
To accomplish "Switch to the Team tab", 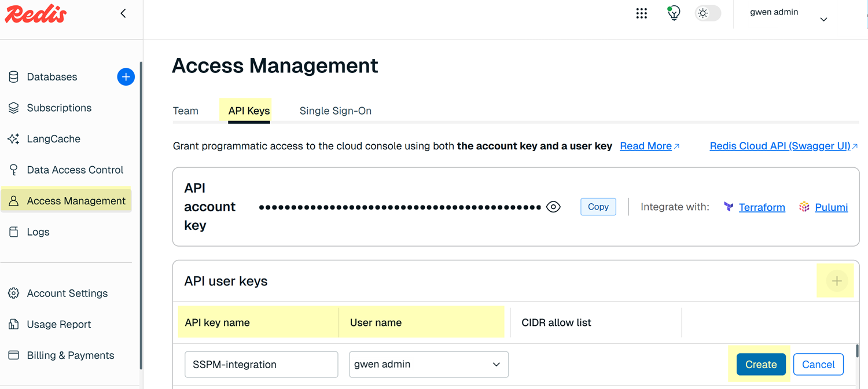I will pyautogui.click(x=186, y=111).
